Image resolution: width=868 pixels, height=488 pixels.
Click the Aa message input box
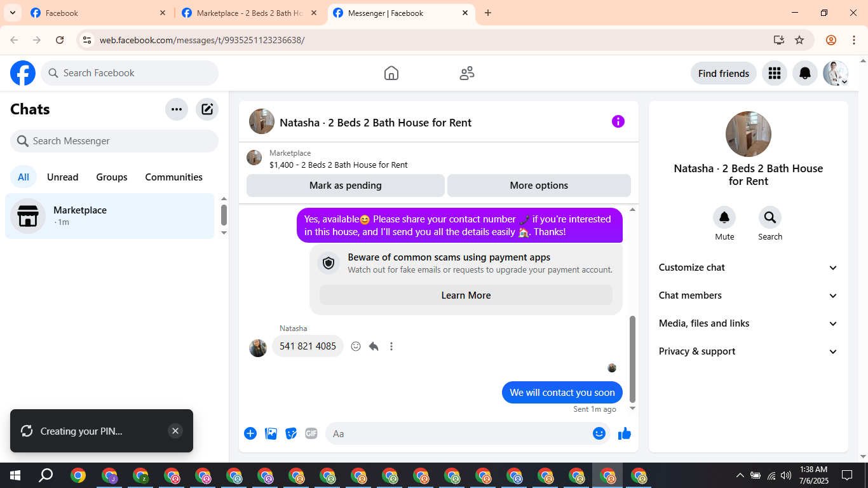coord(468,433)
